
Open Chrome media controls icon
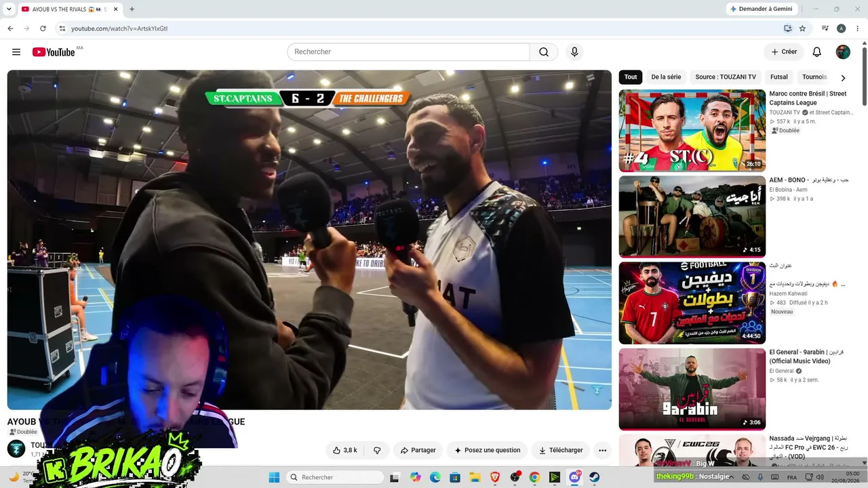pos(825,28)
